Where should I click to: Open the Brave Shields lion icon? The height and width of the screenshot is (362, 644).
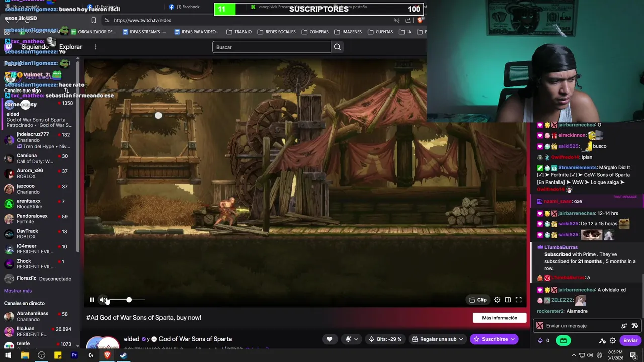(x=420, y=20)
